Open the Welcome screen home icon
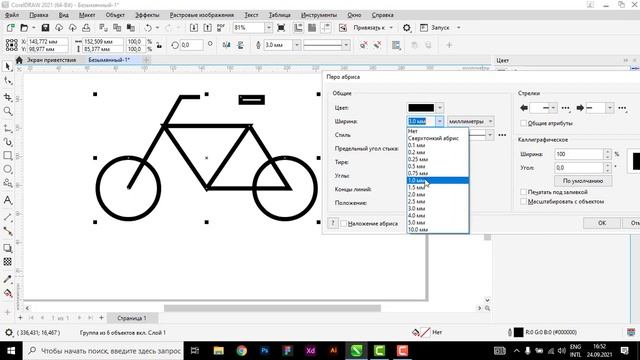Viewport: 640px width, 360px height. (x=19, y=60)
